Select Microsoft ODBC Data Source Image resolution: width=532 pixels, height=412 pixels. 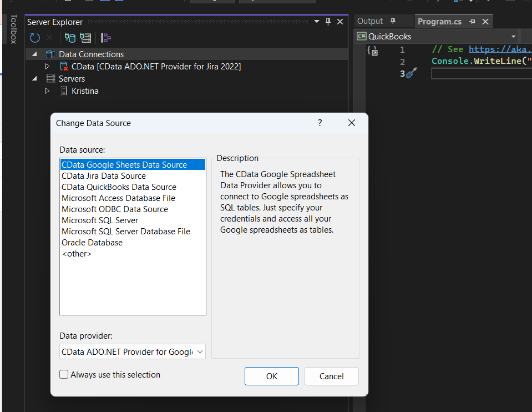pyautogui.click(x=133, y=209)
